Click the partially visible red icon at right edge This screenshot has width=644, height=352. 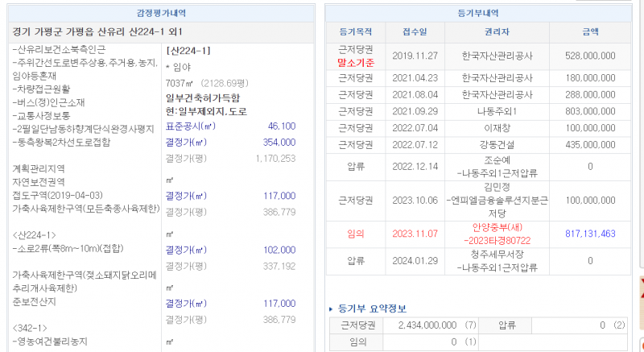click(641, 290)
